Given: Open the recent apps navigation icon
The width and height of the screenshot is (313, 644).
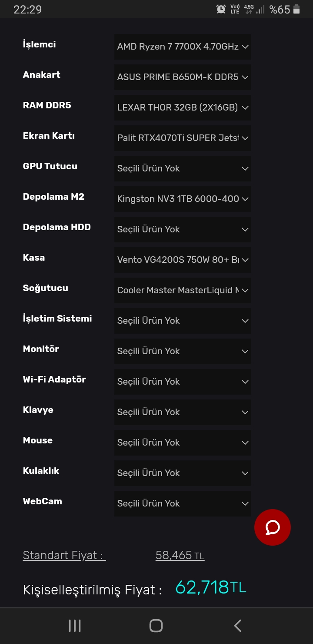Looking at the screenshot, I should 75,626.
